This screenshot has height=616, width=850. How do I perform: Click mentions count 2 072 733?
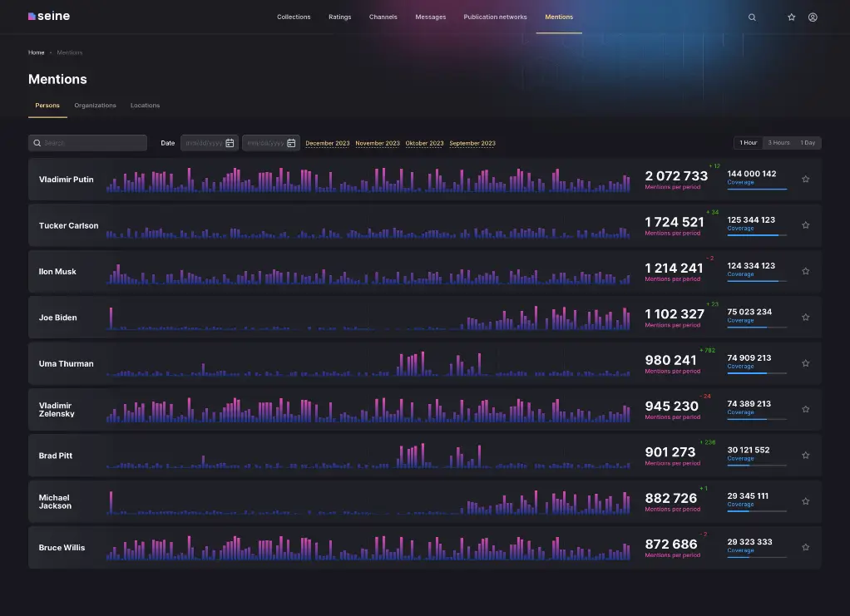pos(676,176)
